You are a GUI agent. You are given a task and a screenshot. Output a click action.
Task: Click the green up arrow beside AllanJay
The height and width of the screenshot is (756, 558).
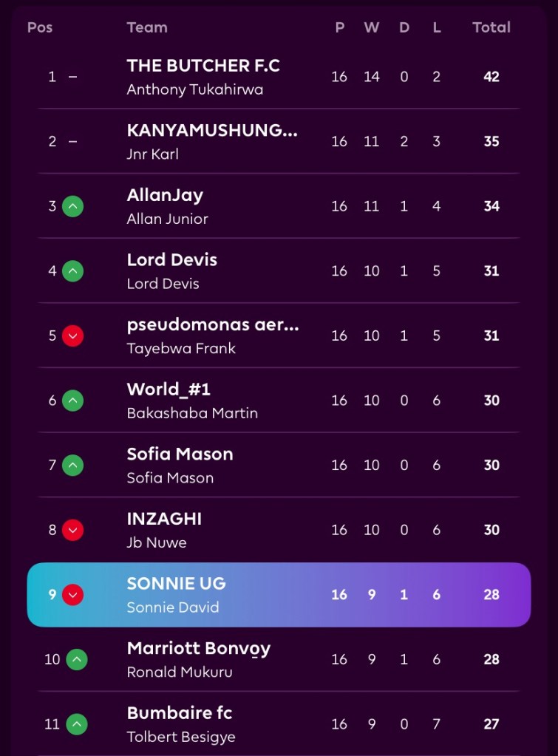coord(73,206)
